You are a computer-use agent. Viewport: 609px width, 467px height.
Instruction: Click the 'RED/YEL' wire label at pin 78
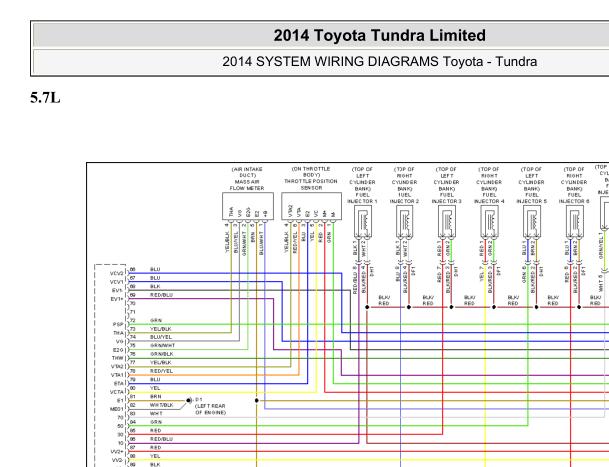[161, 371]
